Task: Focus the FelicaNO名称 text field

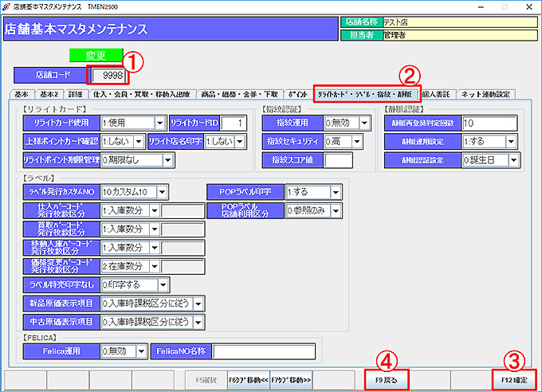Action: pos(270,351)
